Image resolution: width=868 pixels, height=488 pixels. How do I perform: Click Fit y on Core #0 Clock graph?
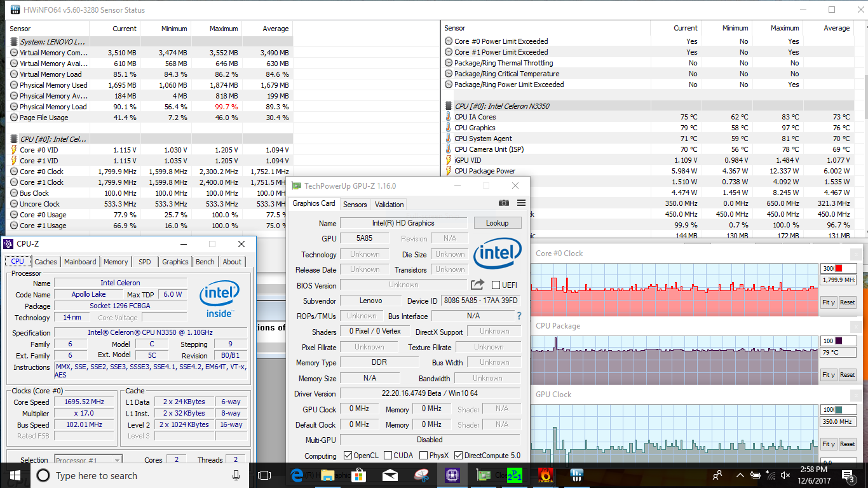pyautogui.click(x=829, y=302)
